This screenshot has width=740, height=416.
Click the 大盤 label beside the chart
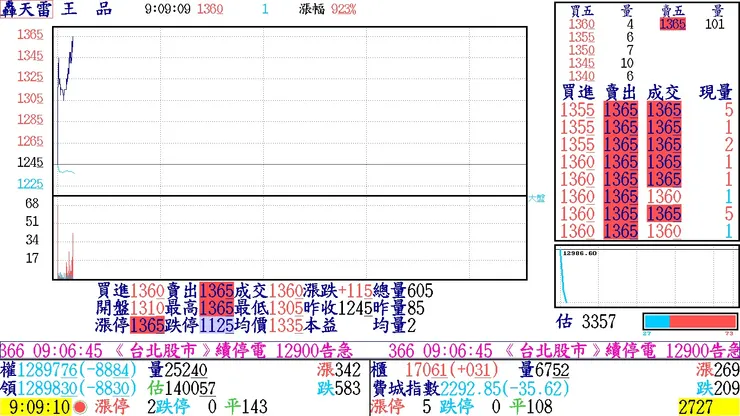pyautogui.click(x=537, y=198)
